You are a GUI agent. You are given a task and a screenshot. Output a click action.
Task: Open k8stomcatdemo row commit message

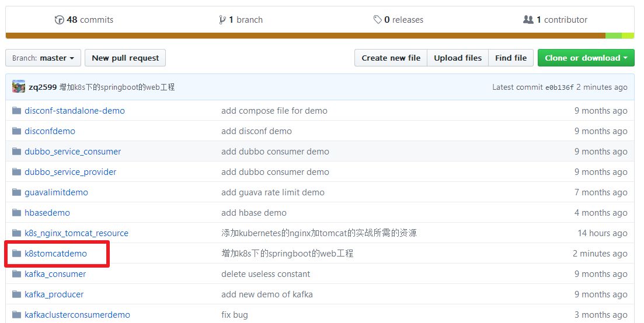(x=287, y=254)
